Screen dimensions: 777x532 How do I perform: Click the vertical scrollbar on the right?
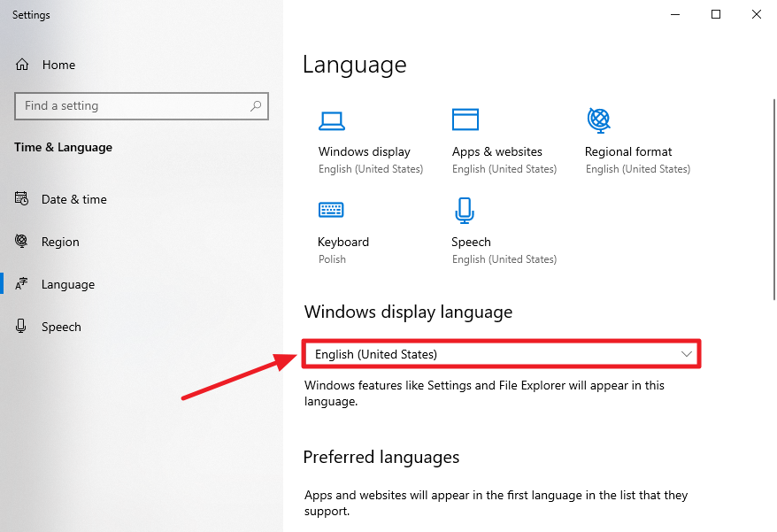tap(771, 159)
